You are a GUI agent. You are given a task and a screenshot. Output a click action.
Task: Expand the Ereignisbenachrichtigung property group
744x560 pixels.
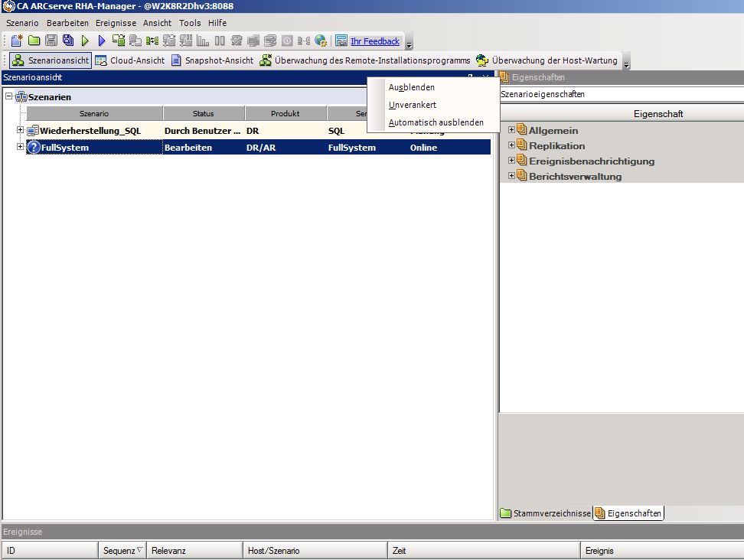(511, 160)
